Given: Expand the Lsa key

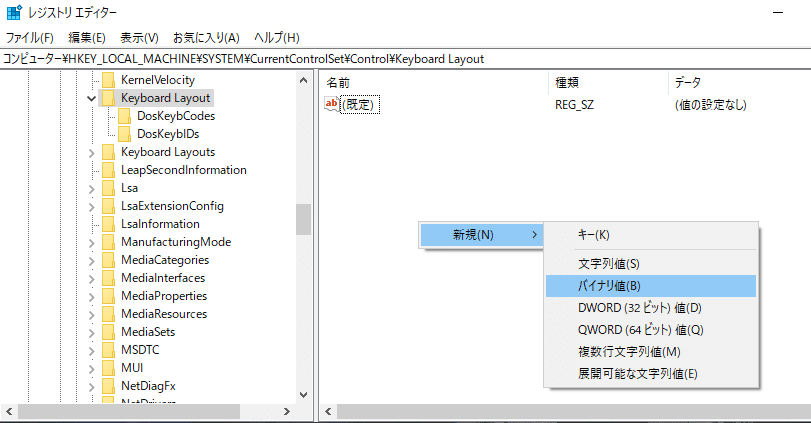Looking at the screenshot, I should [92, 189].
